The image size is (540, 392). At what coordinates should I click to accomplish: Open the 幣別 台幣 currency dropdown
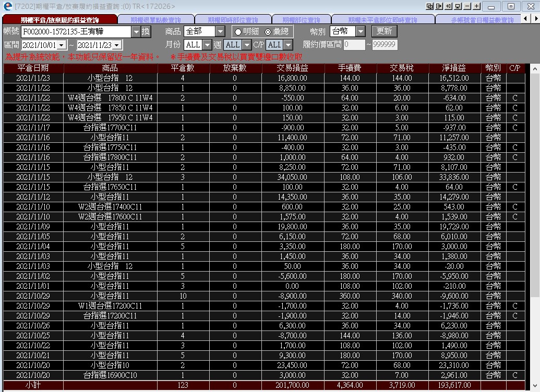click(x=360, y=32)
